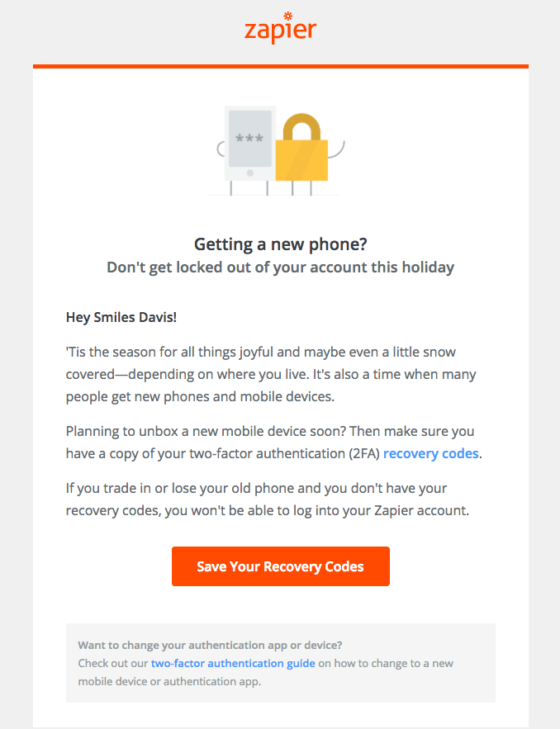
Task: Click "mobile device or authentication app" footer line
Action: (x=169, y=681)
